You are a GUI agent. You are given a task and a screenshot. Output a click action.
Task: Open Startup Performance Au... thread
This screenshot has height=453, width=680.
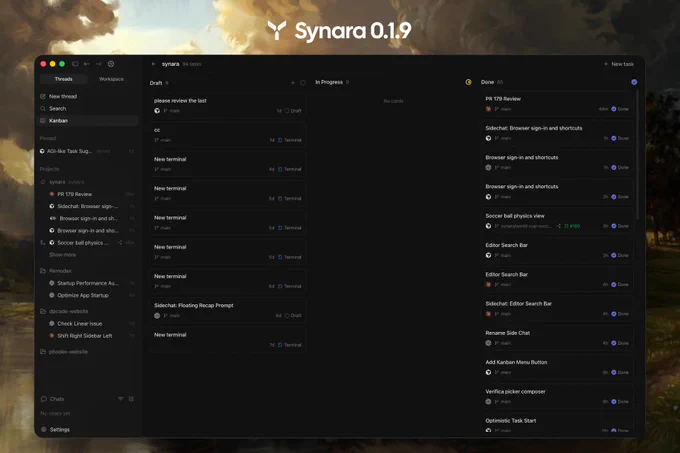pos(91,283)
